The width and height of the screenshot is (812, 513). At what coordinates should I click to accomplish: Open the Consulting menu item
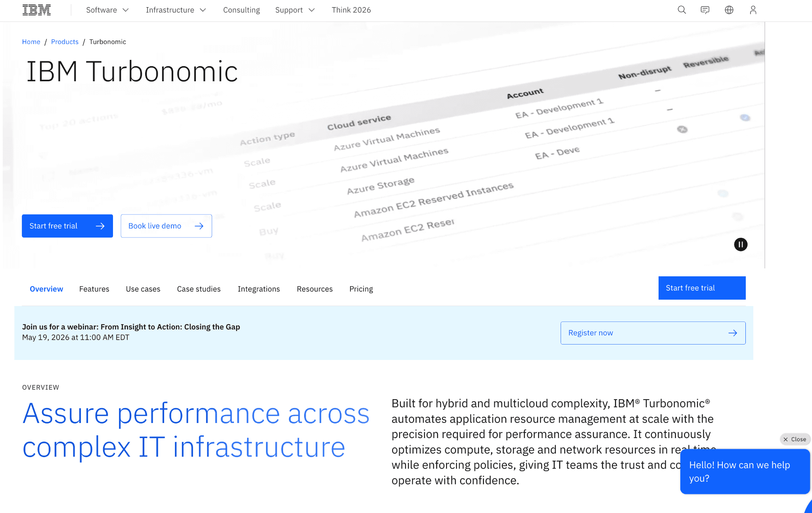pyautogui.click(x=241, y=10)
